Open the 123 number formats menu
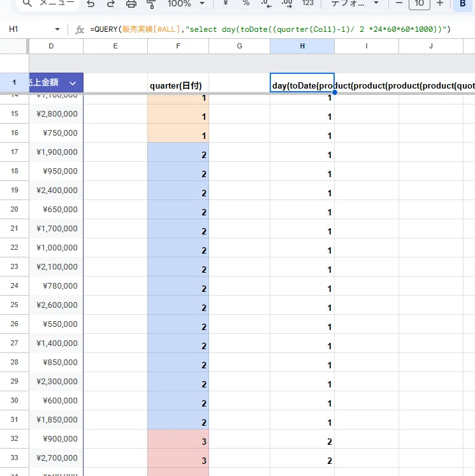 308,4
